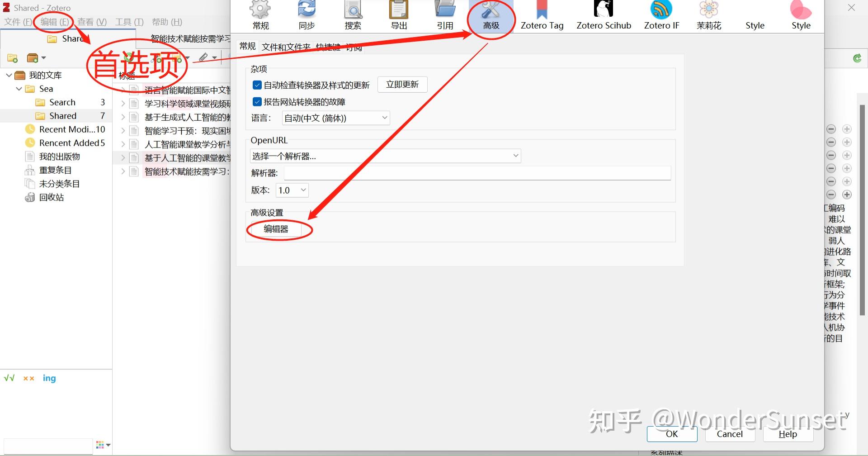Click the blue ing tag
This screenshot has width=868, height=456.
(49, 378)
